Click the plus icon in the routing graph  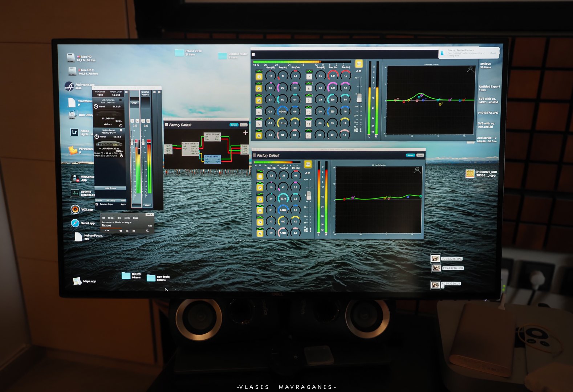(245, 133)
